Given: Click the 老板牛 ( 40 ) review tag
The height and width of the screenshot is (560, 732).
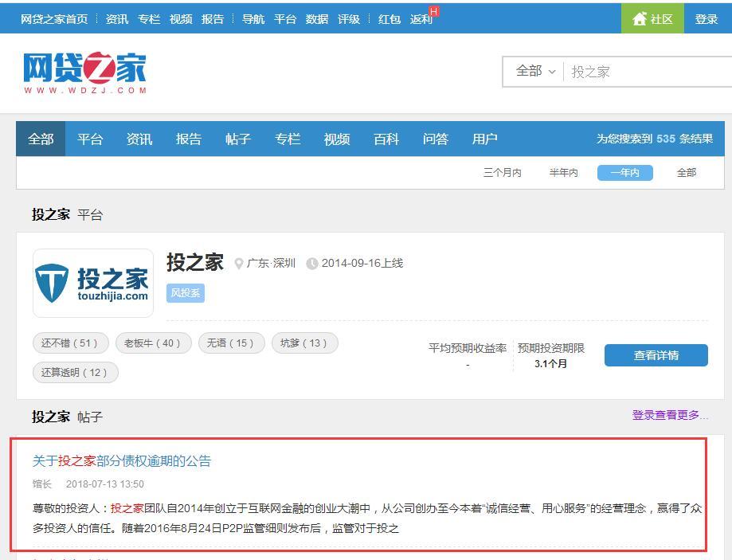Looking at the screenshot, I should pyautogui.click(x=154, y=343).
